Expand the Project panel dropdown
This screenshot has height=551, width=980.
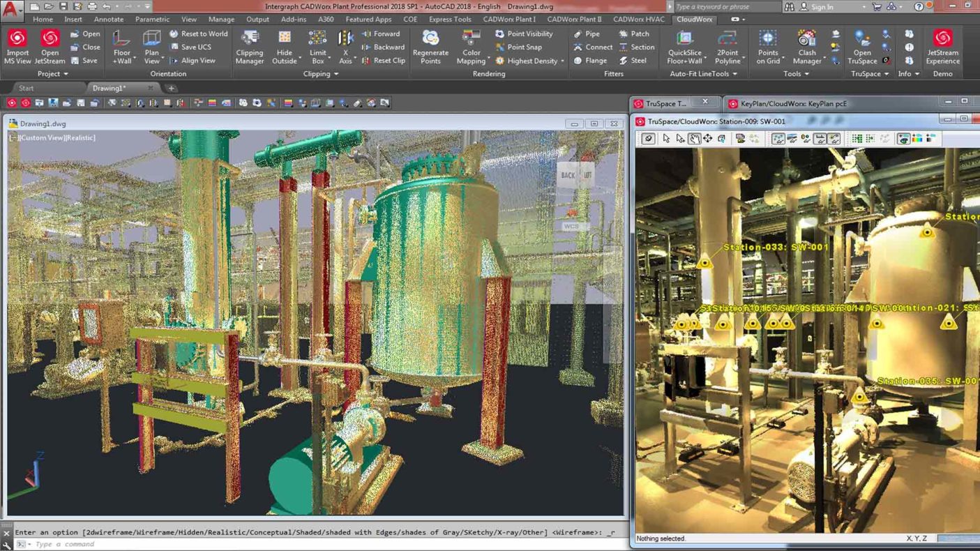point(53,73)
